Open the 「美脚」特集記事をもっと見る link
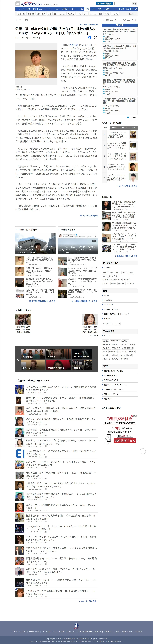This screenshot has width=153, height=644. click(x=86, y=301)
